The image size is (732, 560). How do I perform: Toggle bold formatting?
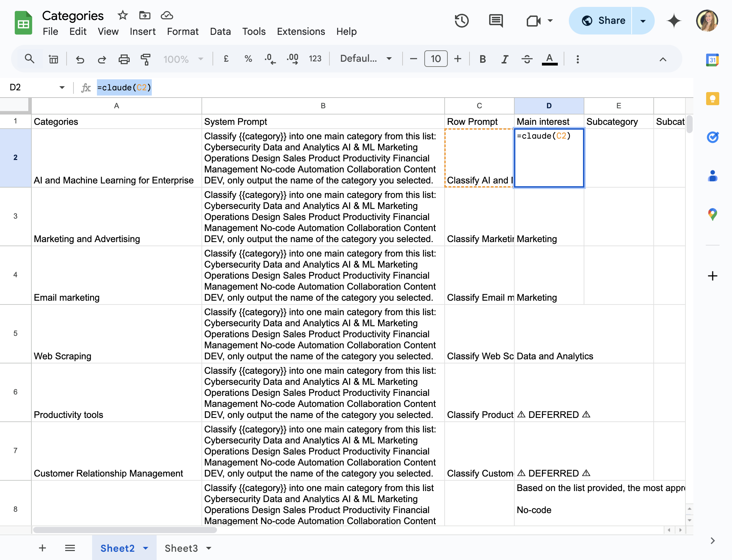point(483,59)
